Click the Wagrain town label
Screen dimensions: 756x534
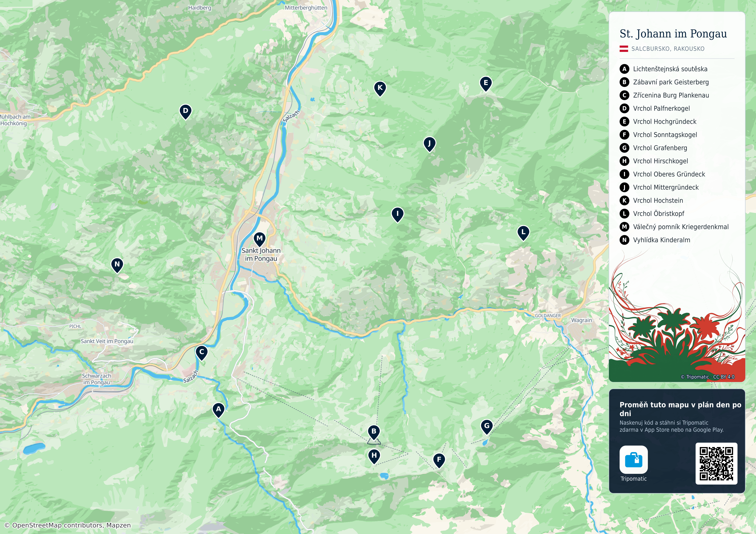[x=581, y=320]
